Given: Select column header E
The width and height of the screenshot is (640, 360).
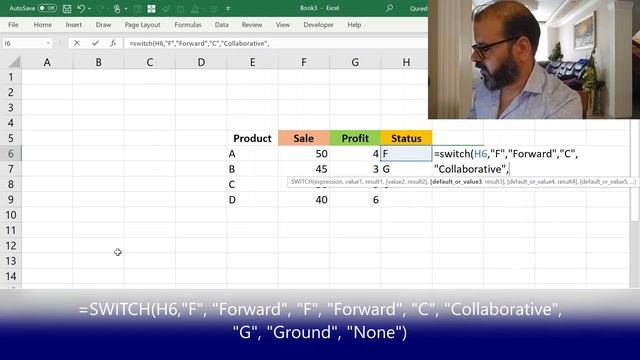Looking at the screenshot, I should [253, 62].
